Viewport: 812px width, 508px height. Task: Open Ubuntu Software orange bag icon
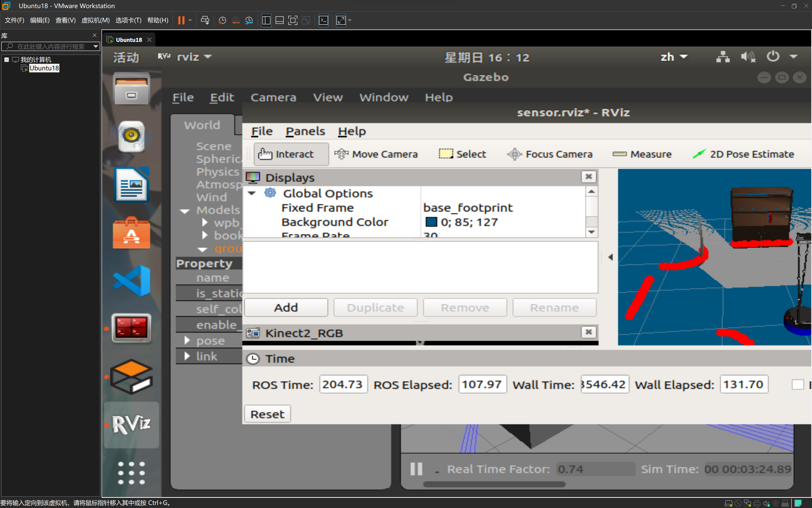[x=131, y=233]
